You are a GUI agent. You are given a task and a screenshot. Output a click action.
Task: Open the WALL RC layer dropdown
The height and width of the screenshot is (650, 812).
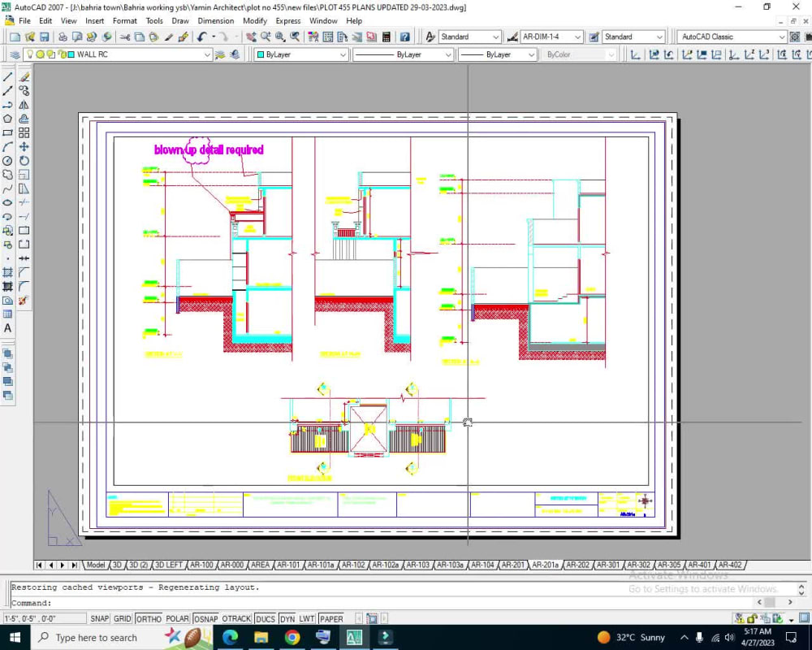click(205, 54)
